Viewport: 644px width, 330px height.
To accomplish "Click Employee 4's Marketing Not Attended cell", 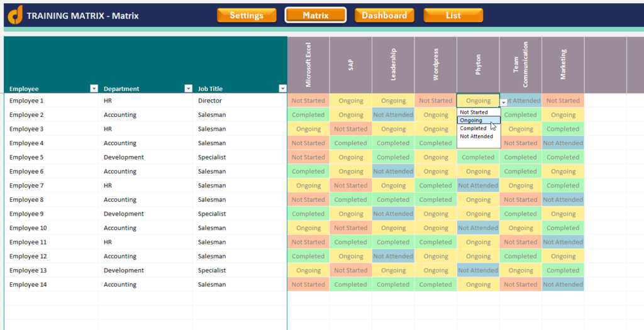I will pos(563,143).
